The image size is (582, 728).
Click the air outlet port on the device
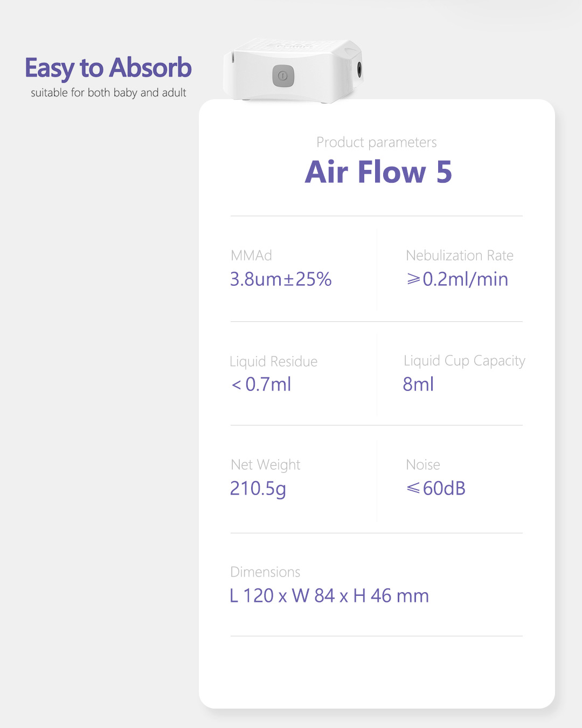[359, 69]
